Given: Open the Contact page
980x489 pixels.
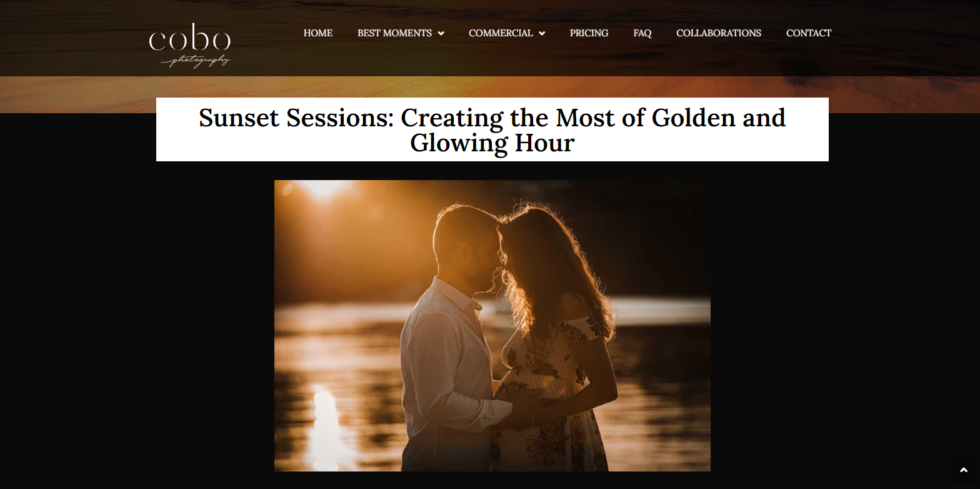Looking at the screenshot, I should pos(809,33).
